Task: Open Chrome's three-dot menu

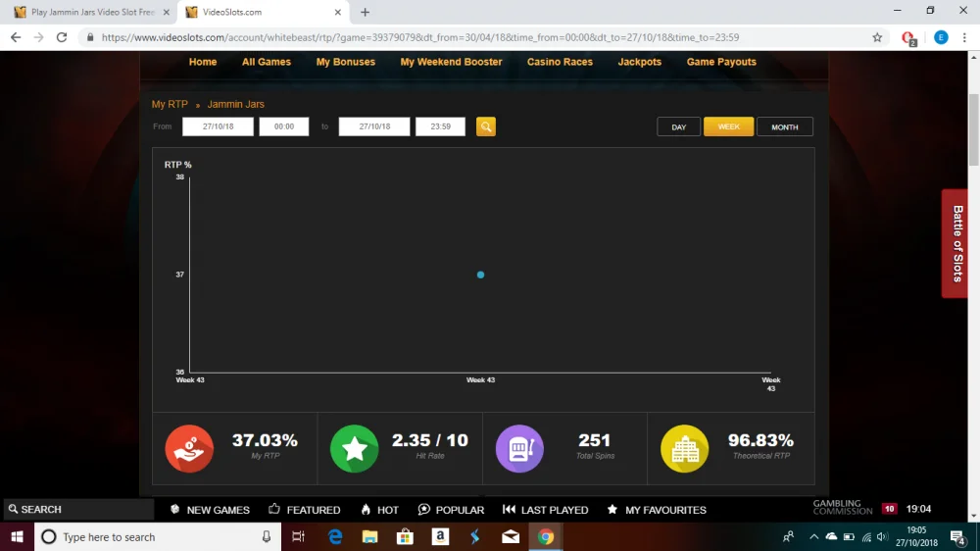Action: pyautogui.click(x=965, y=37)
